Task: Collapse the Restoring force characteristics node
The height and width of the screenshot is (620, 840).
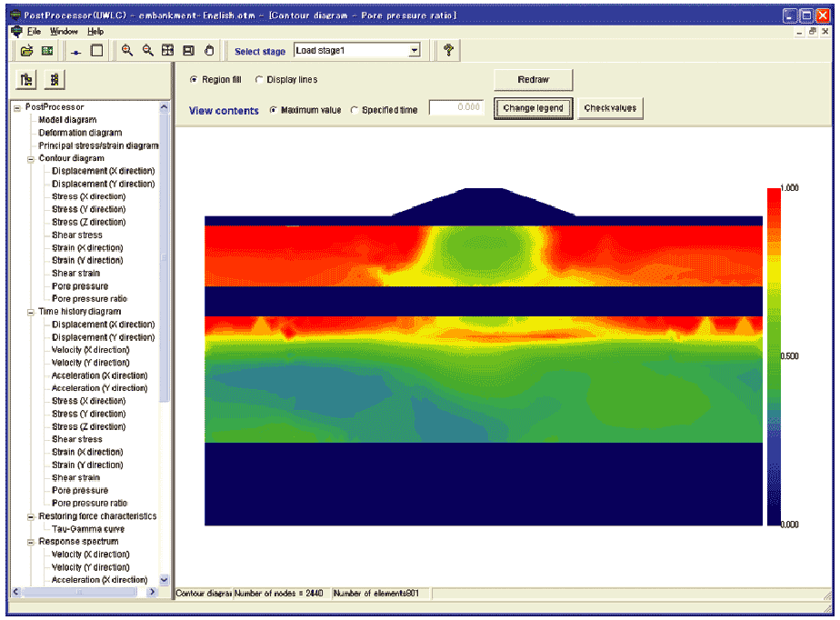Action: pos(31,517)
